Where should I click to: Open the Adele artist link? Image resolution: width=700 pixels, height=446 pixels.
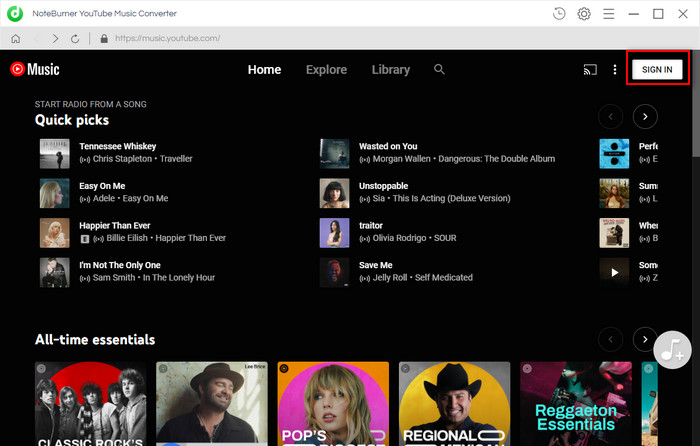[104, 198]
